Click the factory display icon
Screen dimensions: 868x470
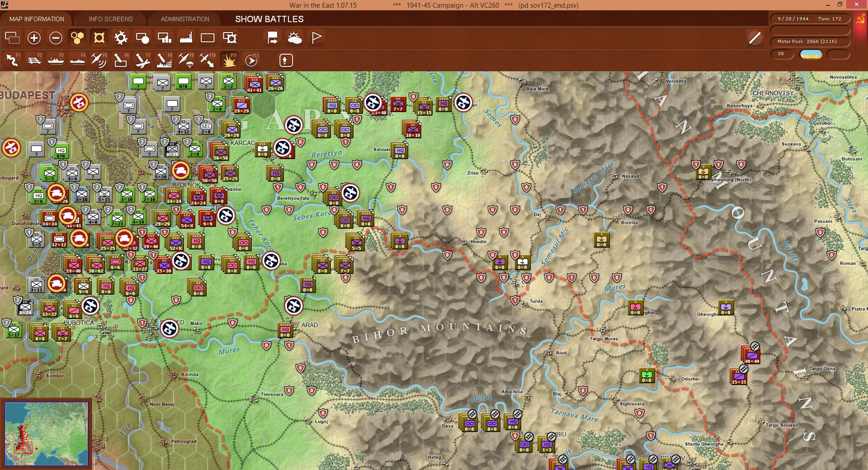(x=186, y=38)
